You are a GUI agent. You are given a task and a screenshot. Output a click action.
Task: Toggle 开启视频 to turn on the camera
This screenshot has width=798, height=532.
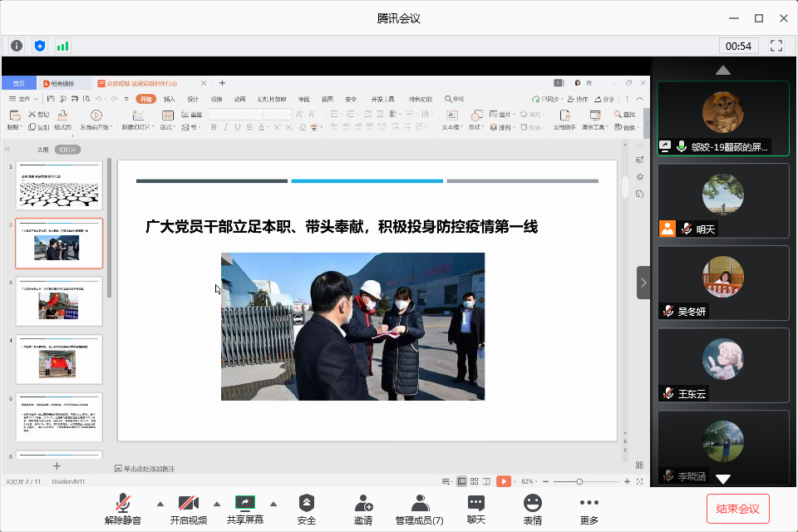click(189, 509)
